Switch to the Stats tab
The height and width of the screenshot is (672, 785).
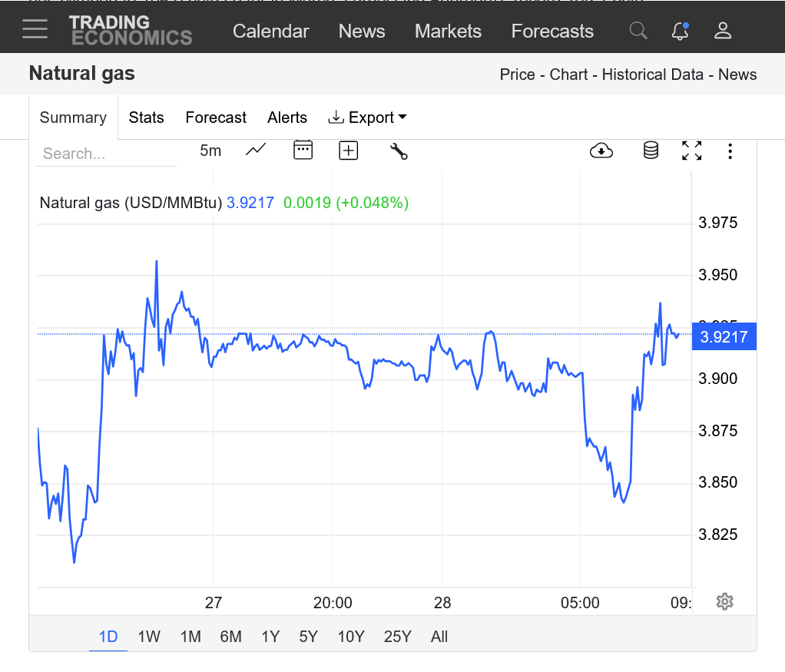pyautogui.click(x=146, y=118)
